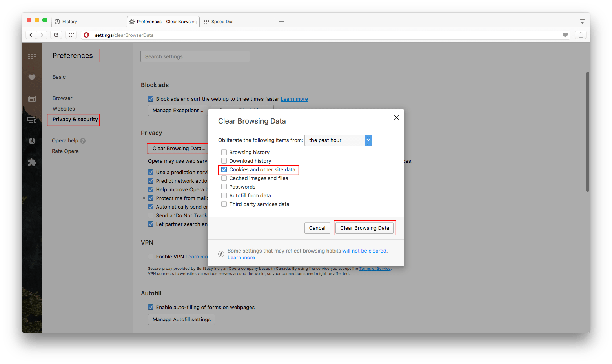Image resolution: width=612 pixels, height=364 pixels.
Task: Open Extensions puzzle icon in sidebar
Action: [32, 162]
